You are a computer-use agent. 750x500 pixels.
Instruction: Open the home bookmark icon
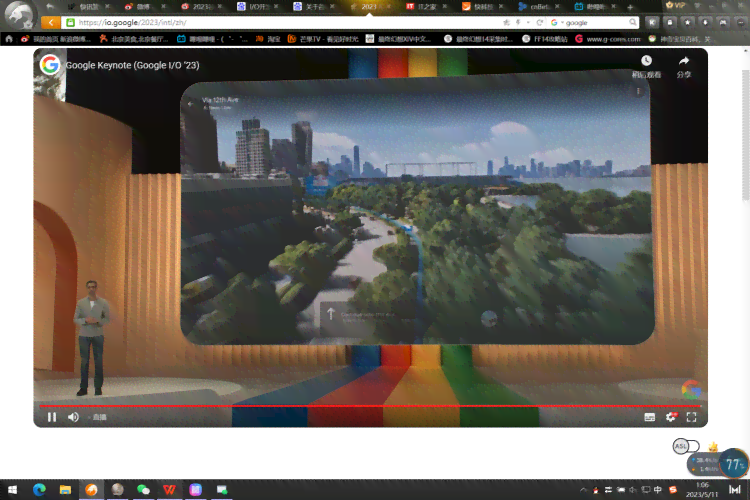coord(9,39)
